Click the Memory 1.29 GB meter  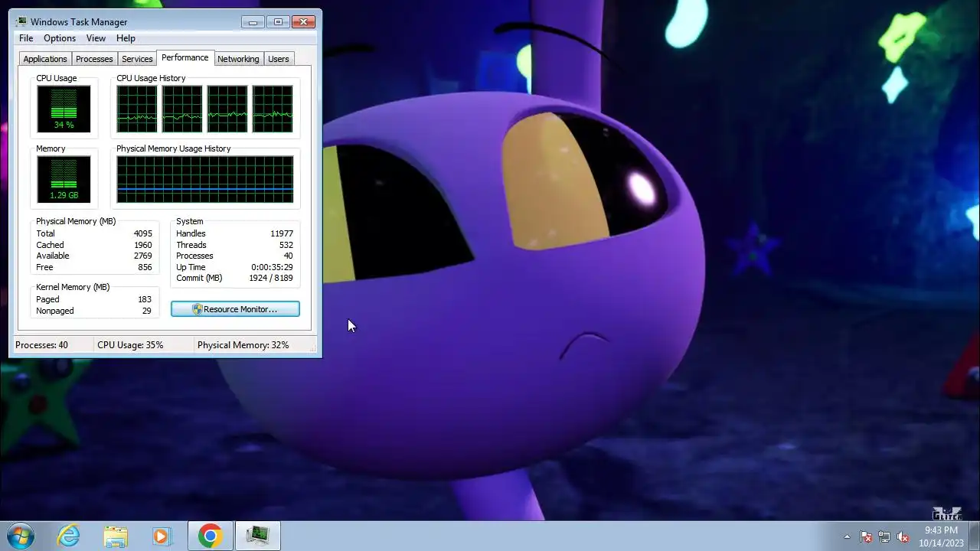pyautogui.click(x=64, y=179)
